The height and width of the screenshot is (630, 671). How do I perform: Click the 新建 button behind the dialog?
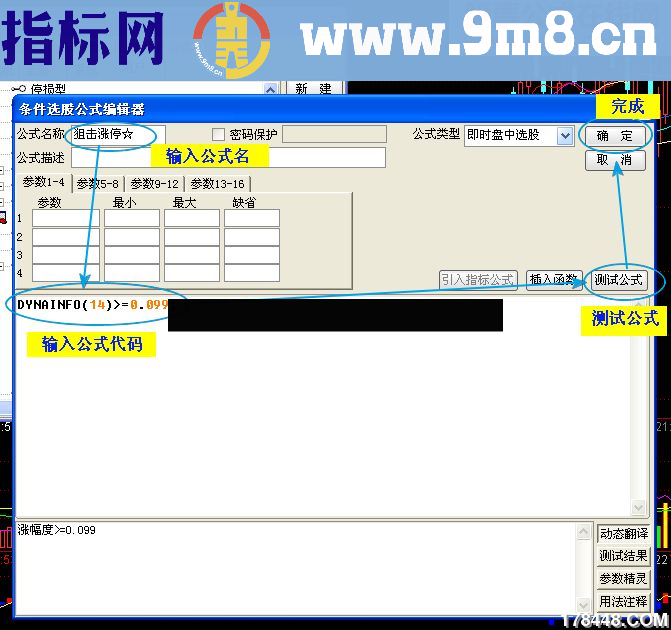(314, 88)
